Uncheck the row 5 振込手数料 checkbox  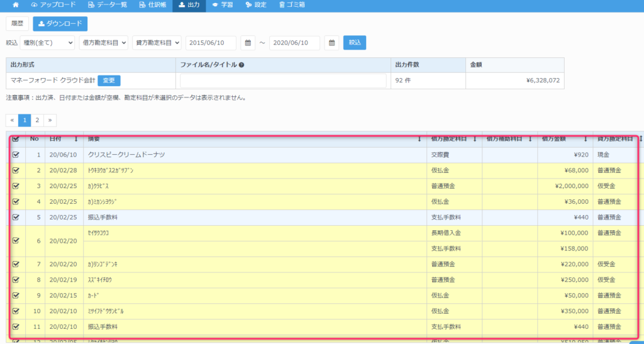(16, 218)
